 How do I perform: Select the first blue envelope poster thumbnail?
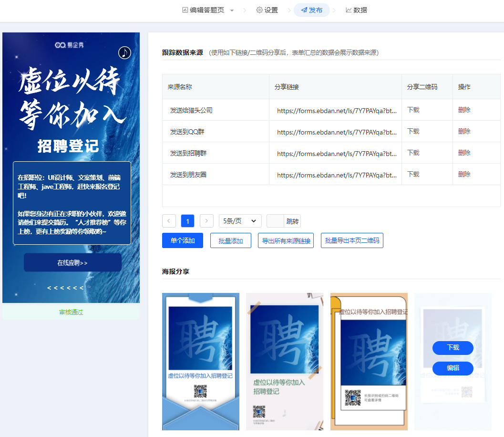point(201,361)
